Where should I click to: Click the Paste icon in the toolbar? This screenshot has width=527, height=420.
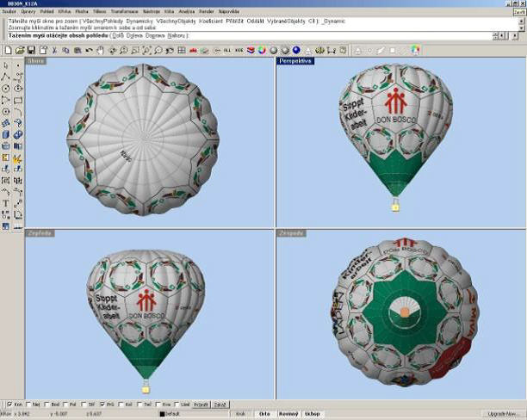tap(77, 51)
